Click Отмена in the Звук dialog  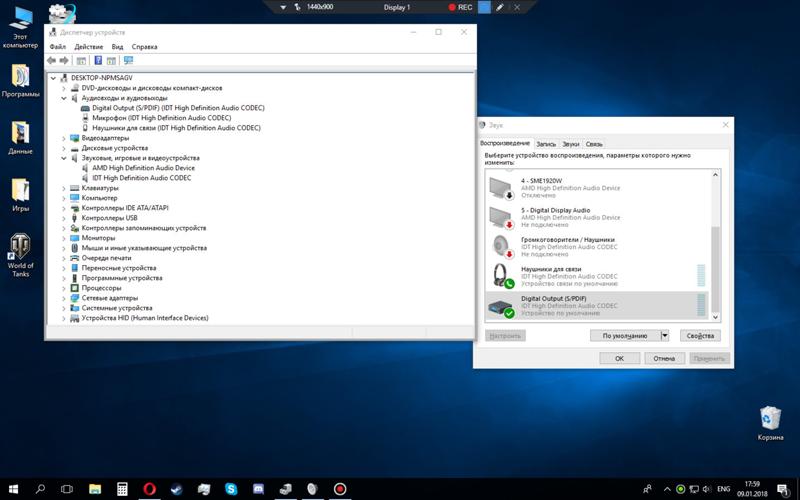point(664,358)
